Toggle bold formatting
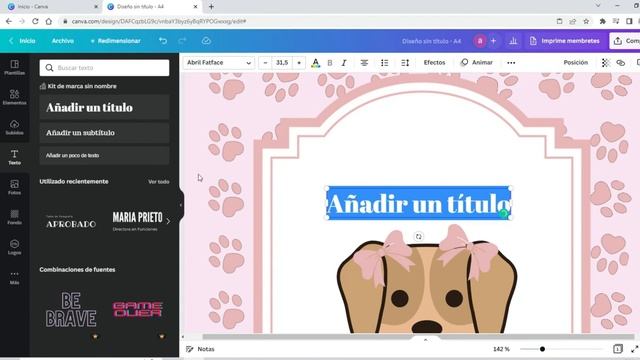Viewport: 640px width, 360px height. [330, 63]
